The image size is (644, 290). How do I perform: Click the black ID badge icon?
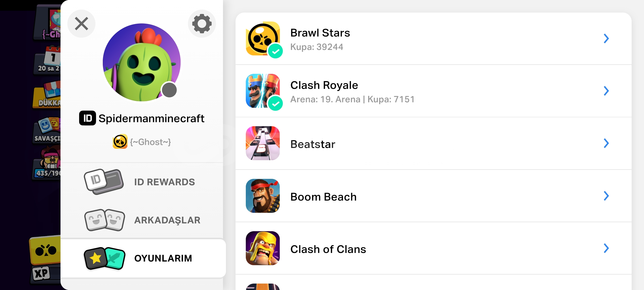click(x=87, y=118)
